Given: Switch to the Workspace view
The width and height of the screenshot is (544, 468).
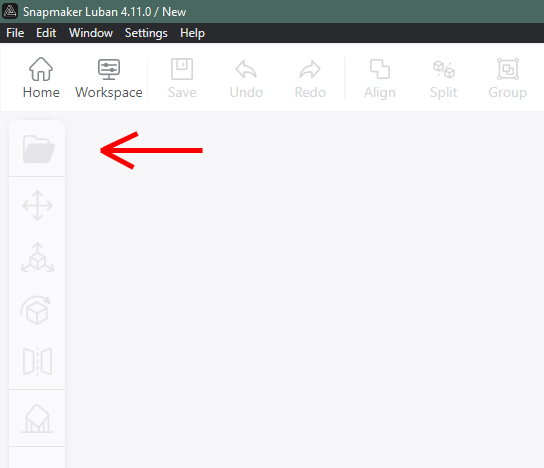Looking at the screenshot, I should [109, 78].
